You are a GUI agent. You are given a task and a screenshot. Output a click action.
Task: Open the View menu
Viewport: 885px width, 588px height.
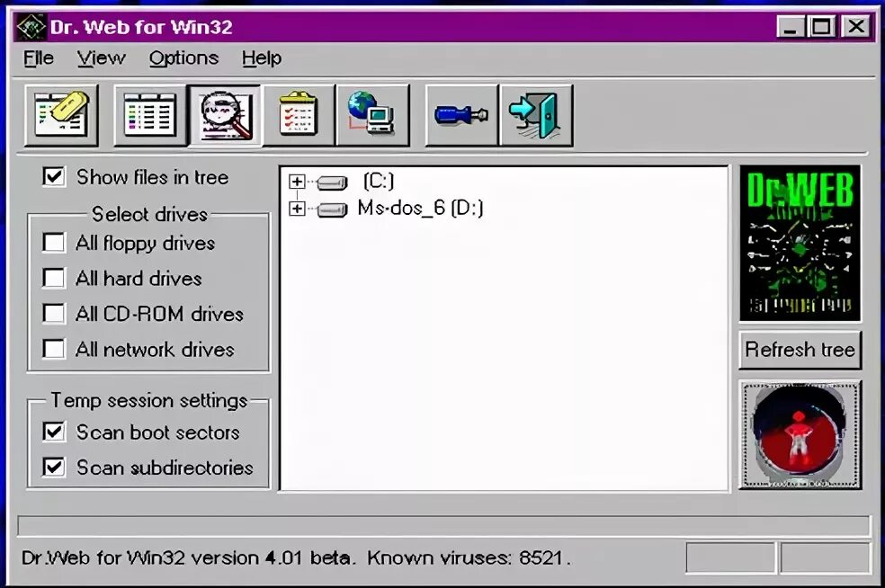(102, 58)
